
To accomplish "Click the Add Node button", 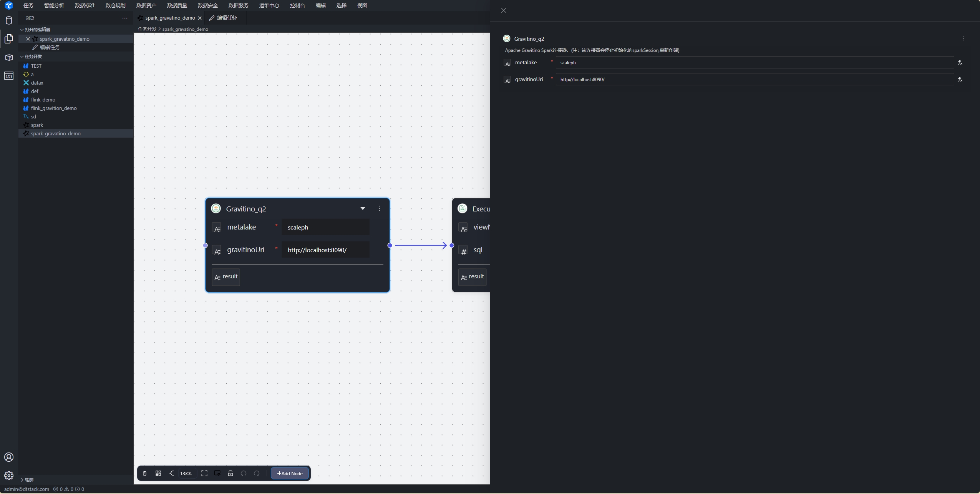I will tap(290, 473).
